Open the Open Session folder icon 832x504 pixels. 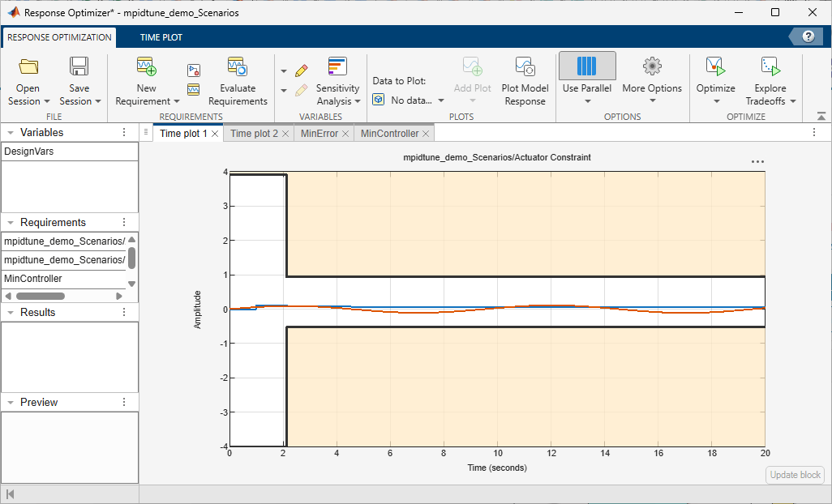28,66
